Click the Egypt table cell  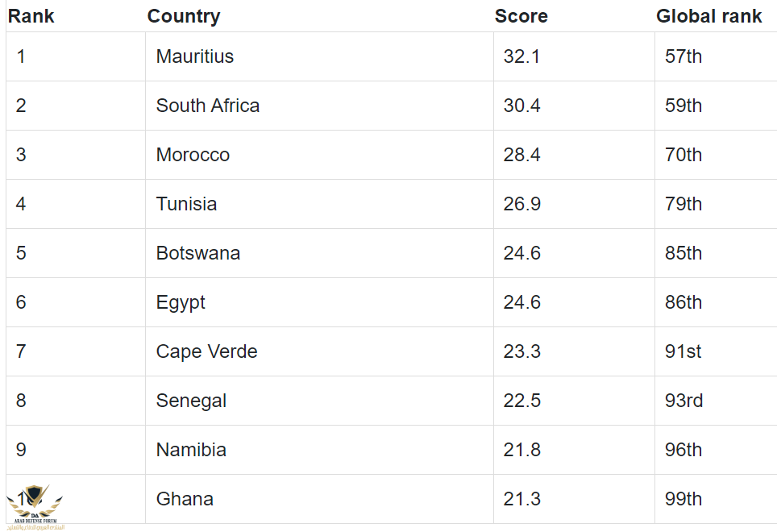(x=320, y=302)
